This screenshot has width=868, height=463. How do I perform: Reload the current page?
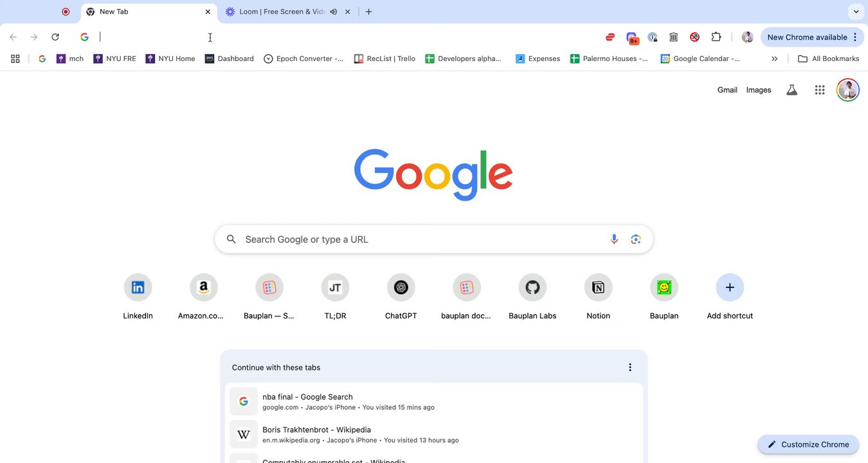coord(55,37)
